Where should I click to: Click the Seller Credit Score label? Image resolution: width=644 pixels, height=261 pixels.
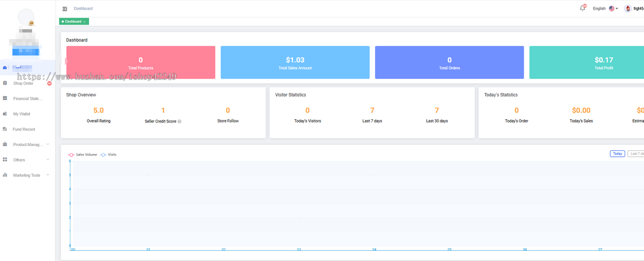[x=160, y=121]
